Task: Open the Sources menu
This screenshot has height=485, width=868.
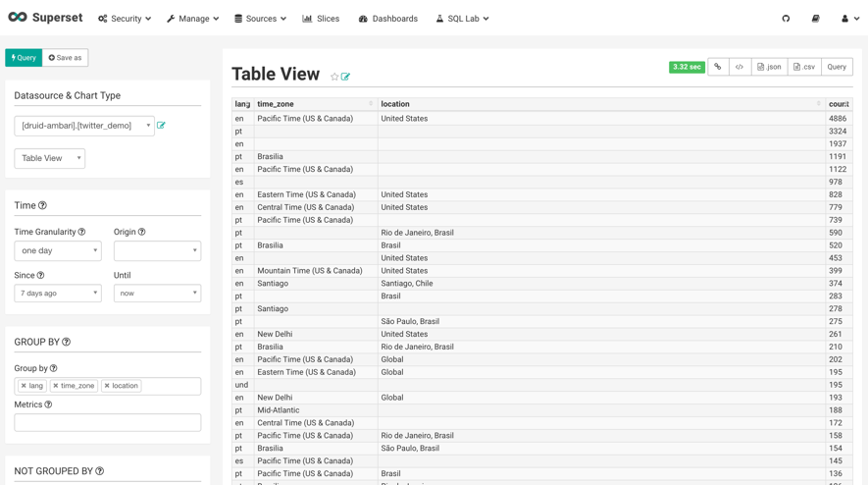Action: [260, 19]
